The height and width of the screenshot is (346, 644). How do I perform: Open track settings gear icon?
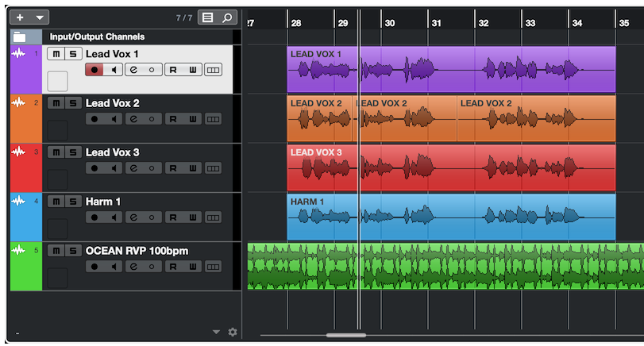tap(233, 332)
